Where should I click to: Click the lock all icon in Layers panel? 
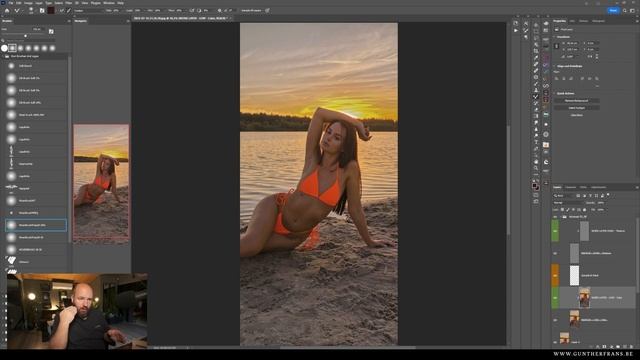click(584, 210)
